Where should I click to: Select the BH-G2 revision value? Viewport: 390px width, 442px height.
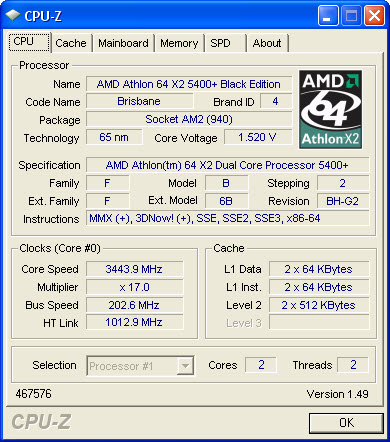pyautogui.click(x=343, y=201)
